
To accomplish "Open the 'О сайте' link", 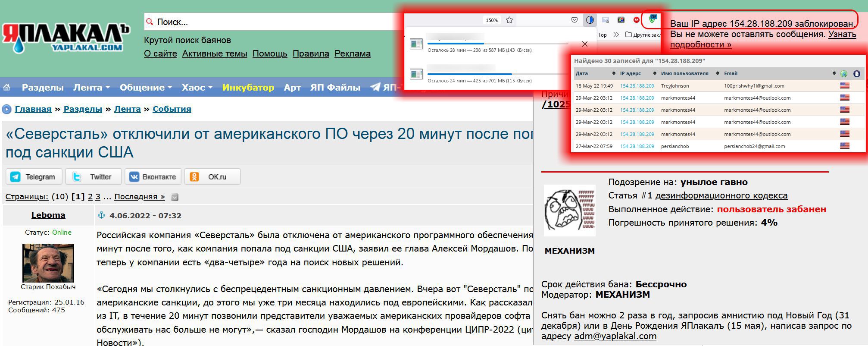I will (x=160, y=54).
